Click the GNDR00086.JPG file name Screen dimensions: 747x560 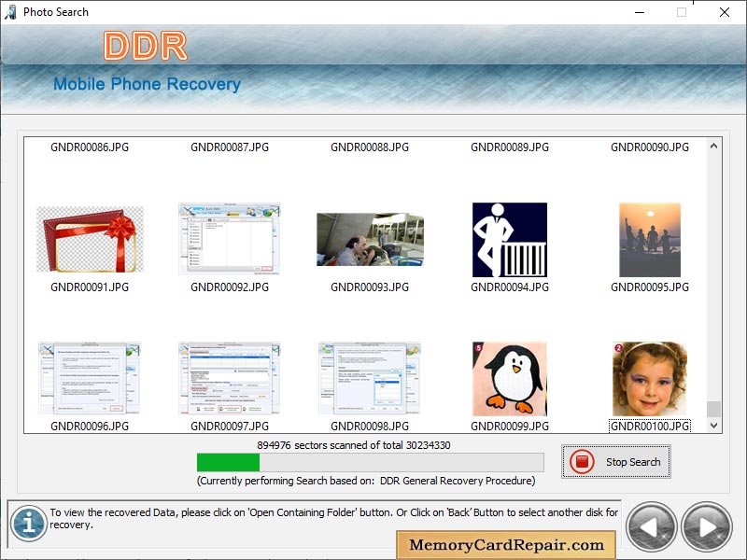click(x=90, y=147)
